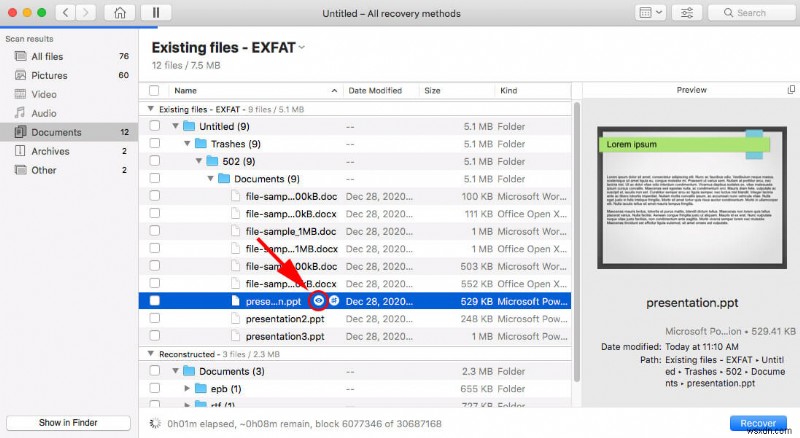Click the file icon of presentation3.ppt
800x438 pixels.
(235, 335)
